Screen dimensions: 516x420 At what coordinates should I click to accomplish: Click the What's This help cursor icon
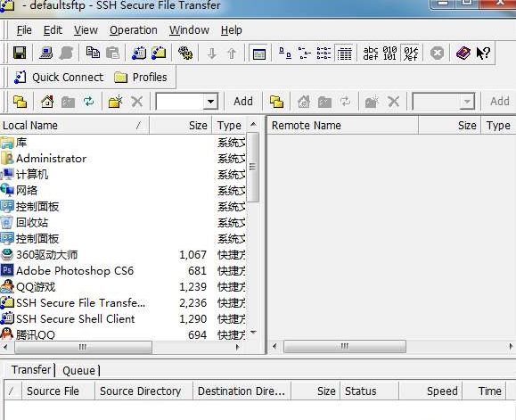(x=483, y=53)
